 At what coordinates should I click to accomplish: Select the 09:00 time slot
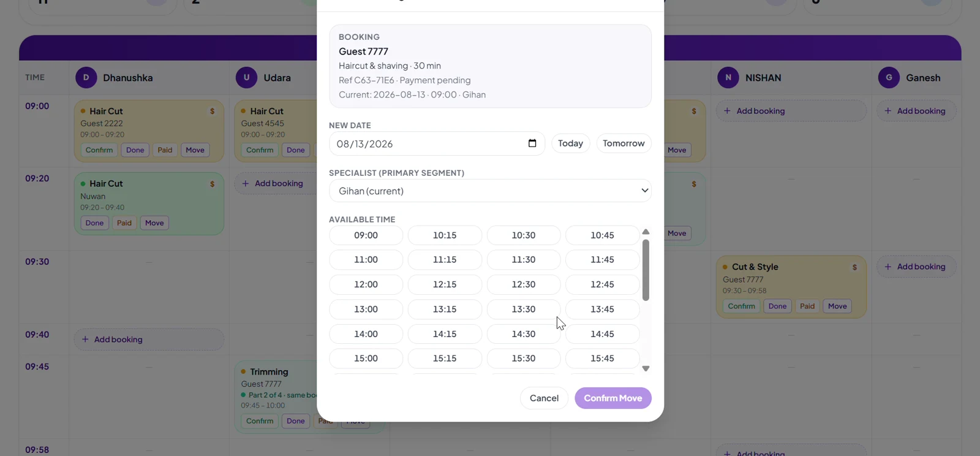click(366, 235)
